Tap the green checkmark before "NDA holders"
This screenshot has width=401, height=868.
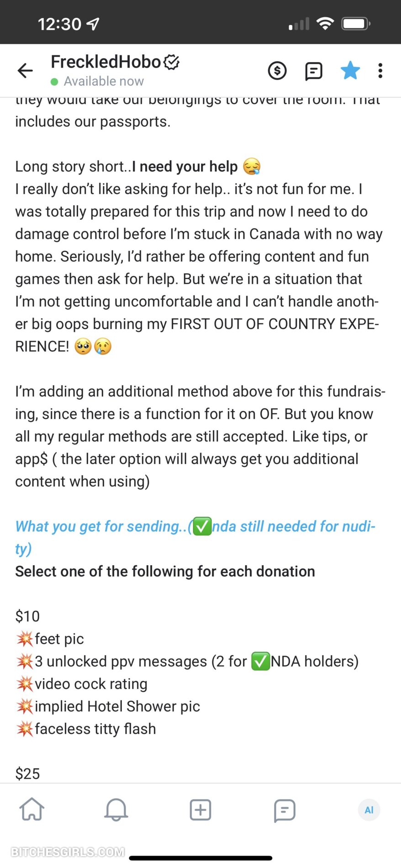(x=260, y=662)
